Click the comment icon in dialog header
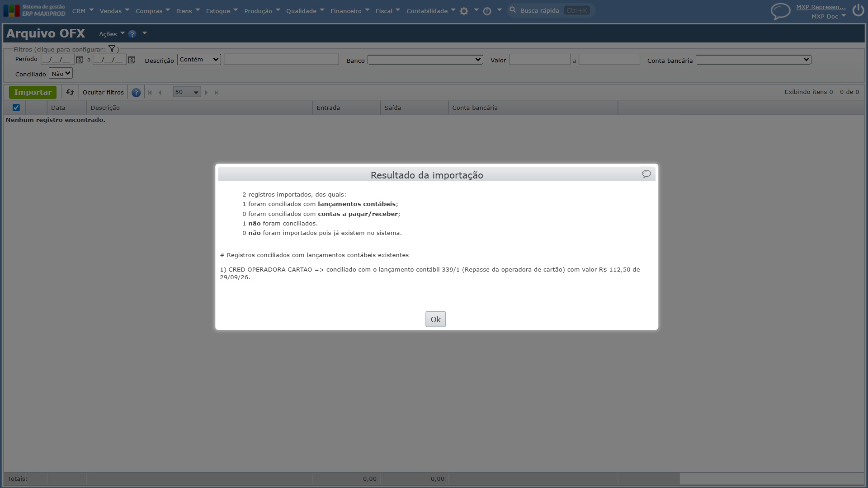The height and width of the screenshot is (488, 868). [x=646, y=174]
